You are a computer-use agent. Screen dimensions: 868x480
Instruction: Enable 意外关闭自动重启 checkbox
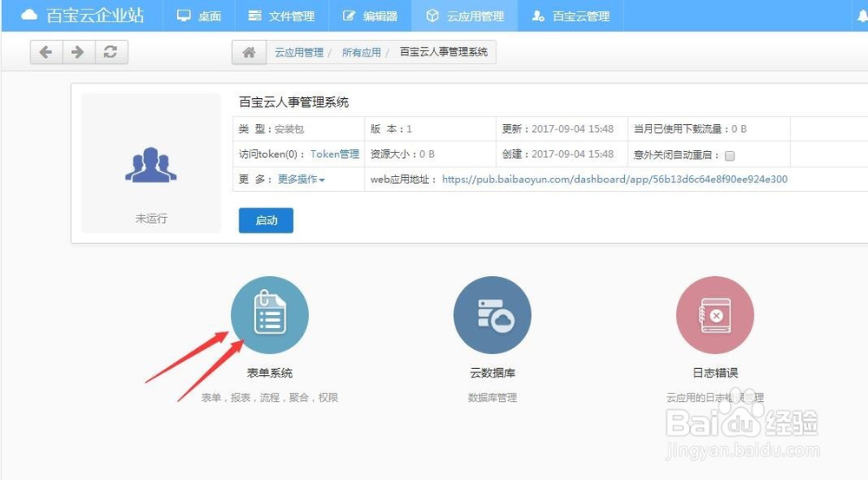point(730,155)
